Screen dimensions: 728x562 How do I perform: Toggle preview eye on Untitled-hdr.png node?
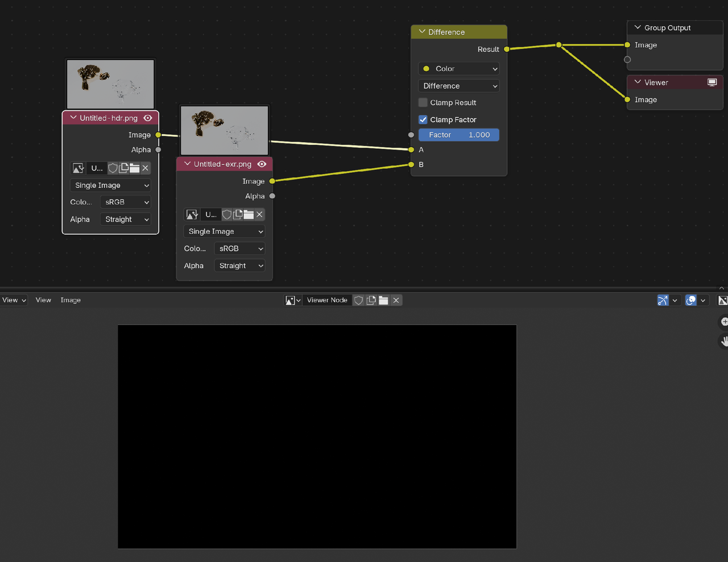tap(148, 118)
